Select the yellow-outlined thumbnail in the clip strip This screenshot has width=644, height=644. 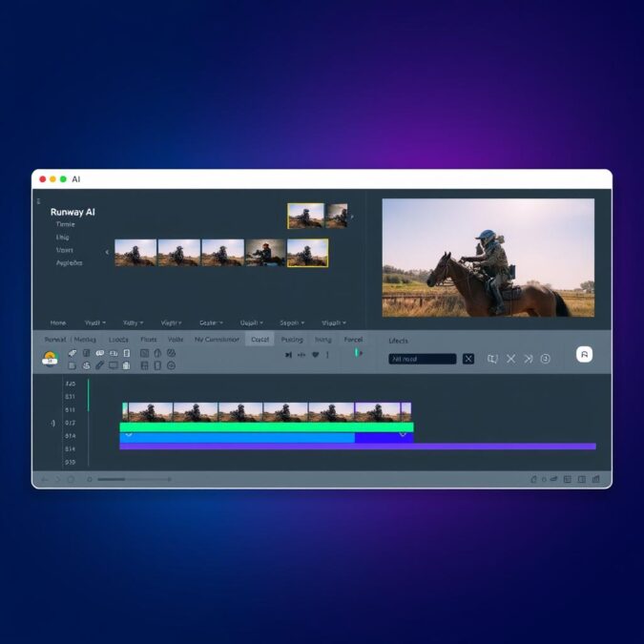pos(307,253)
